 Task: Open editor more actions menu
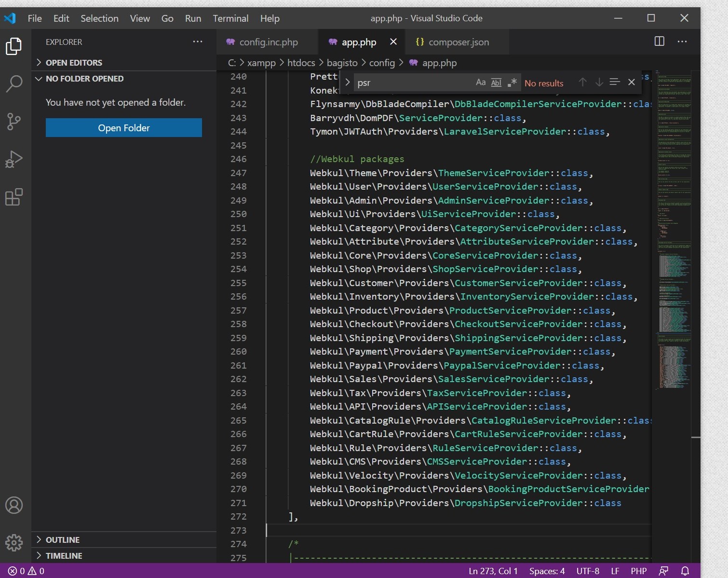coord(682,41)
